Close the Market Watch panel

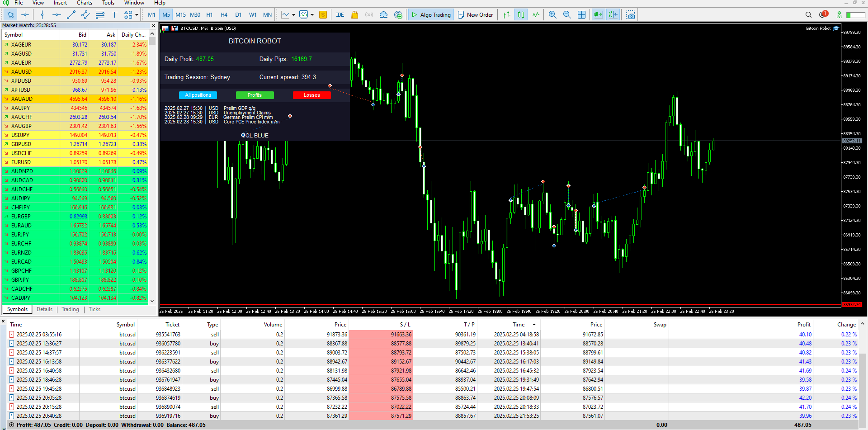(154, 25)
